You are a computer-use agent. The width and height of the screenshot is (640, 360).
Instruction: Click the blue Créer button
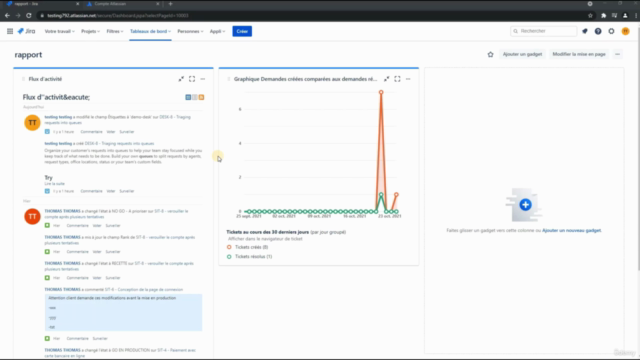pos(242,31)
